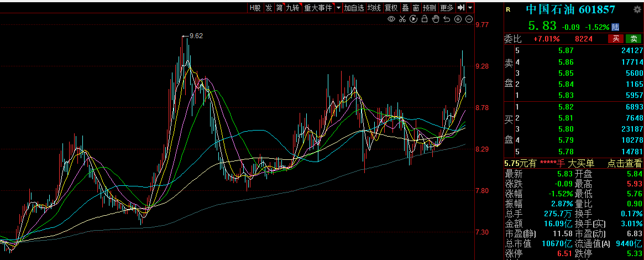Click the blue 陆 Stock Connect badge
Viewport: 644px width, 260px height.
pyautogui.click(x=615, y=27)
